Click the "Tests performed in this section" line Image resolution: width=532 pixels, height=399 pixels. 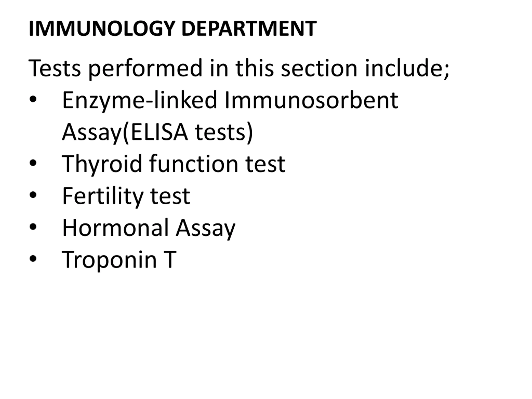click(x=192, y=69)
